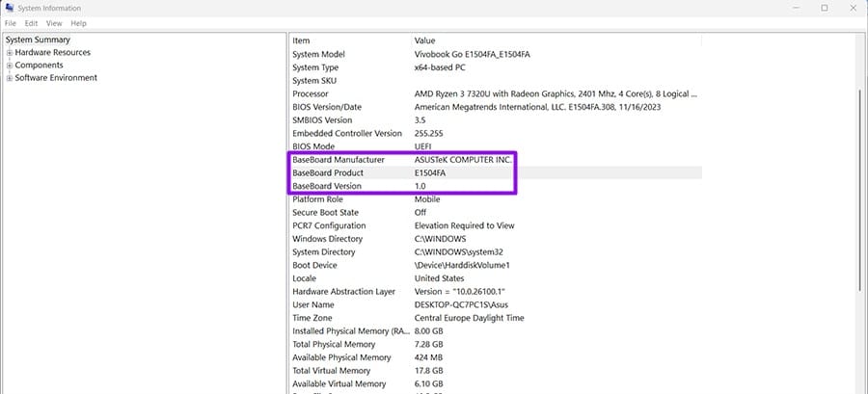868x394 pixels.
Task: Select the Boot Device row
Action: pyautogui.click(x=496, y=265)
